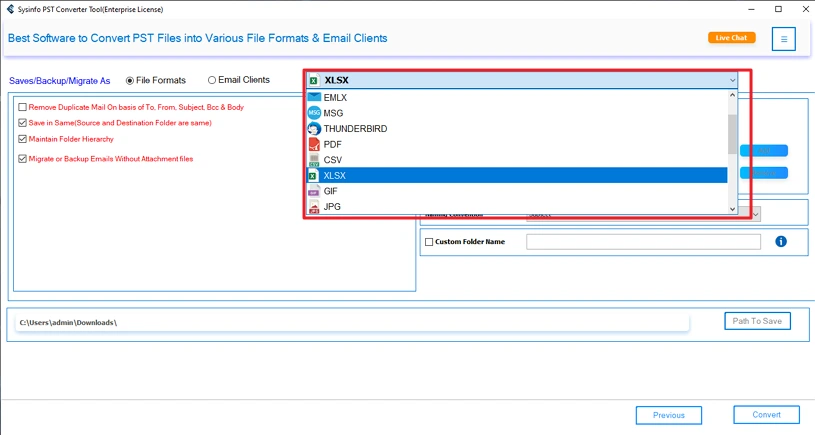Select the File Formats radio button

[x=130, y=81]
